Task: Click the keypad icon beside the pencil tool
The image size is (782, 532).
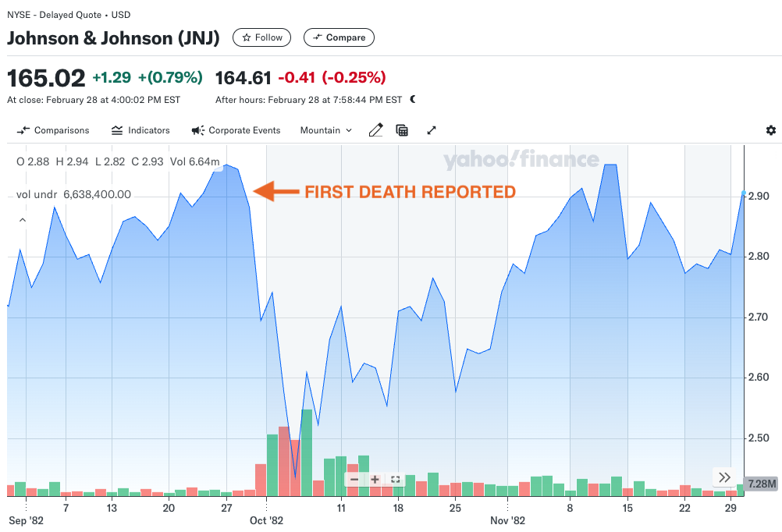Action: pyautogui.click(x=402, y=130)
